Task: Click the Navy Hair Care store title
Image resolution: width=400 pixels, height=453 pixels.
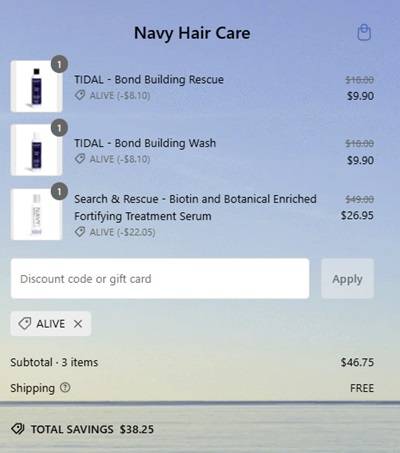Action: [192, 33]
